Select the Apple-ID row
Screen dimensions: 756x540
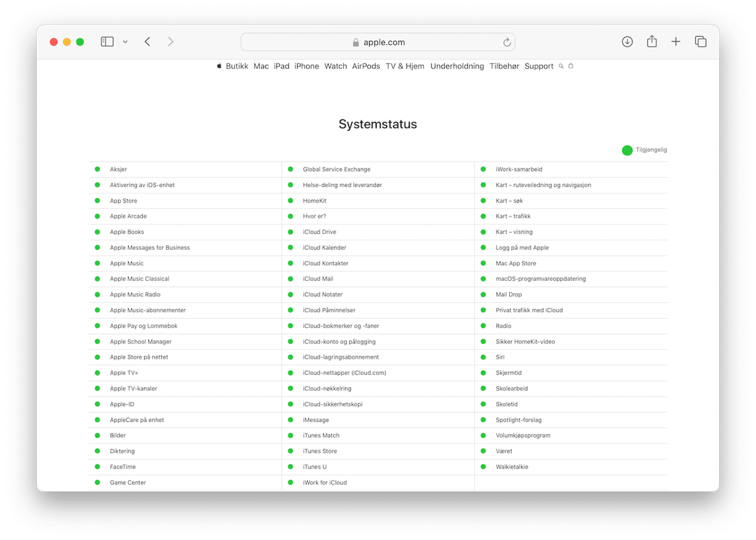click(185, 404)
